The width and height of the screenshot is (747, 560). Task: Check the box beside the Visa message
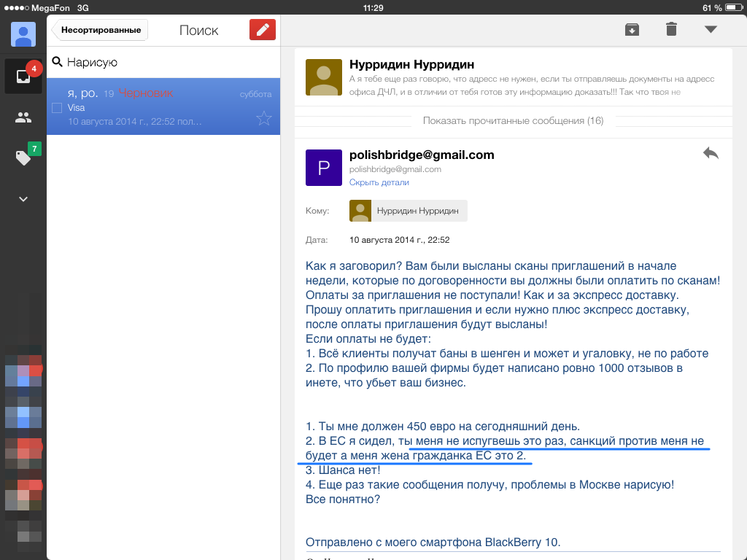tap(57, 108)
